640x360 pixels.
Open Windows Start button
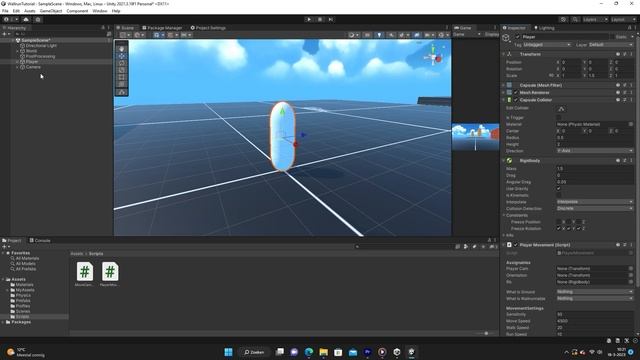229,352
